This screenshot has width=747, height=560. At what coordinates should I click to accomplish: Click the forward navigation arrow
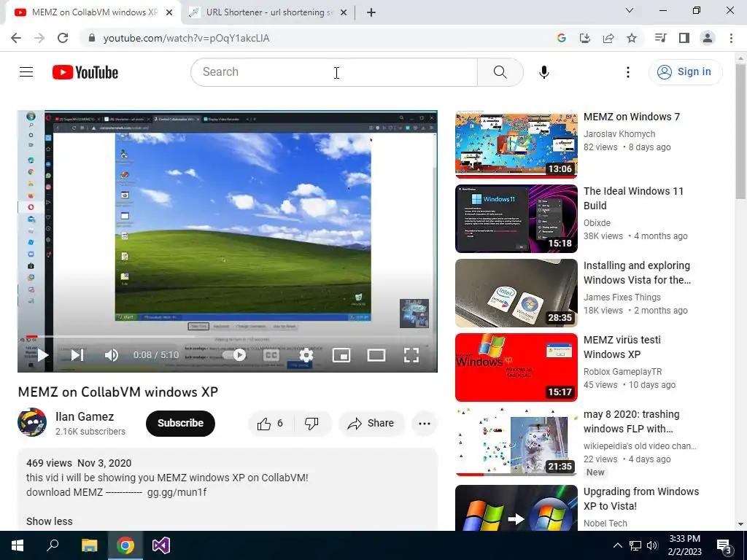coord(39,38)
